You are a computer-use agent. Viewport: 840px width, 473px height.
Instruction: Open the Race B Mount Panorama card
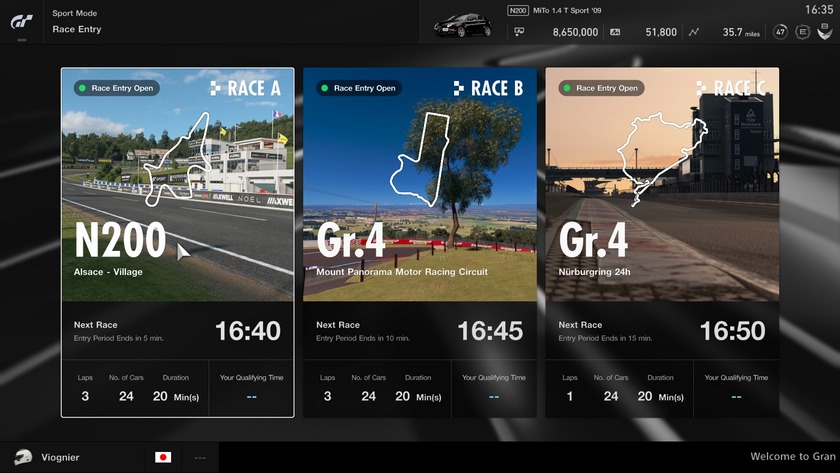(x=420, y=242)
